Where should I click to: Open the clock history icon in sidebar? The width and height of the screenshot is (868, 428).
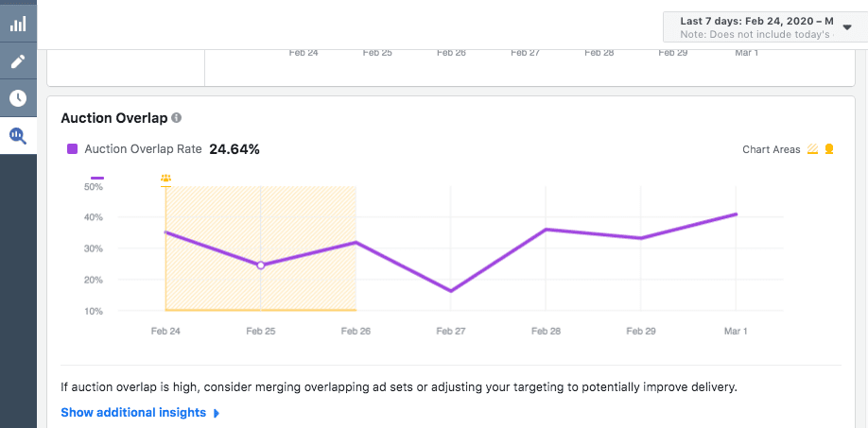tap(18, 98)
